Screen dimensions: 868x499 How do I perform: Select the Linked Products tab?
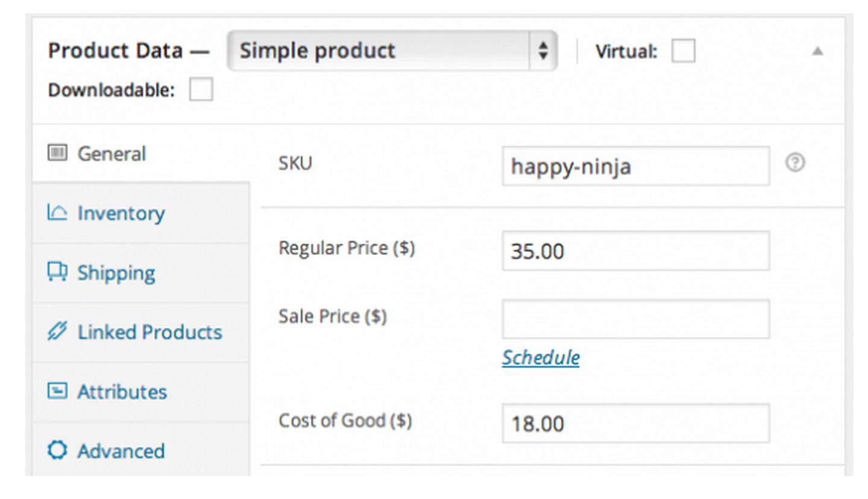click(149, 331)
